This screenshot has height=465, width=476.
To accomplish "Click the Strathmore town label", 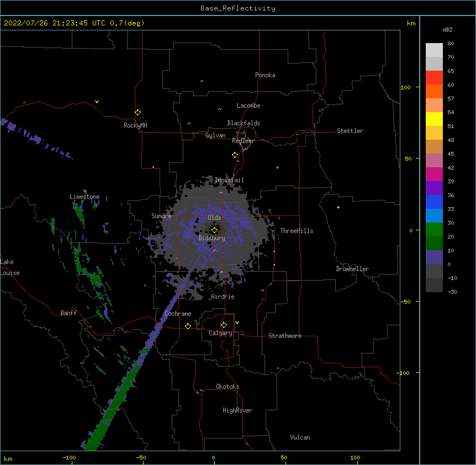I will click(x=285, y=336).
